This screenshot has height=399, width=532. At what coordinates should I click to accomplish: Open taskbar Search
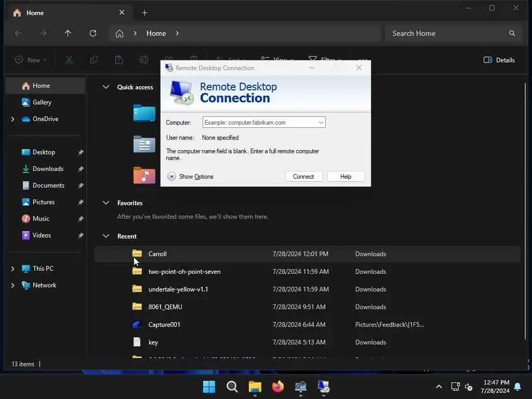click(232, 387)
